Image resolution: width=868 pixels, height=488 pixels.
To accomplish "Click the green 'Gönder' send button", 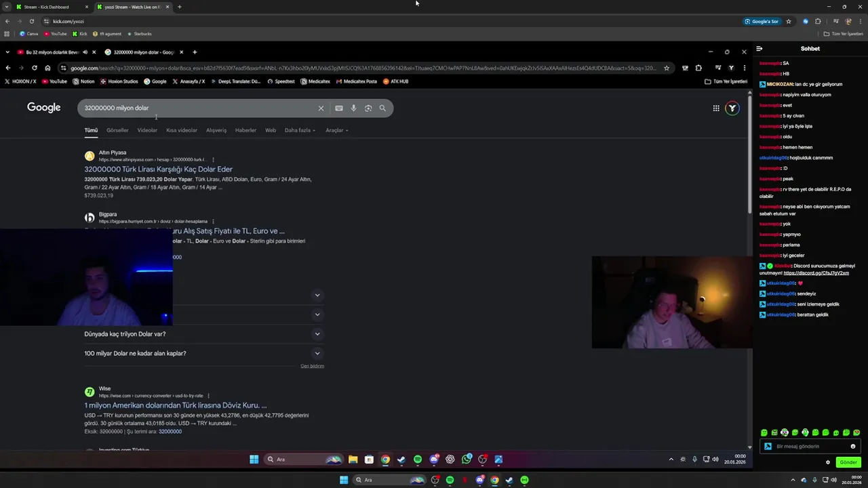I will (x=848, y=462).
